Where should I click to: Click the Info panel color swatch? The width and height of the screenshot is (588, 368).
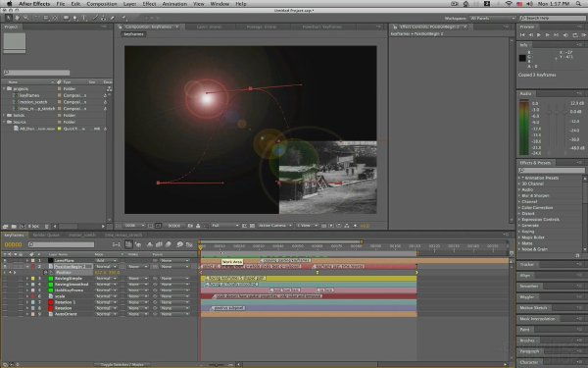[522, 58]
